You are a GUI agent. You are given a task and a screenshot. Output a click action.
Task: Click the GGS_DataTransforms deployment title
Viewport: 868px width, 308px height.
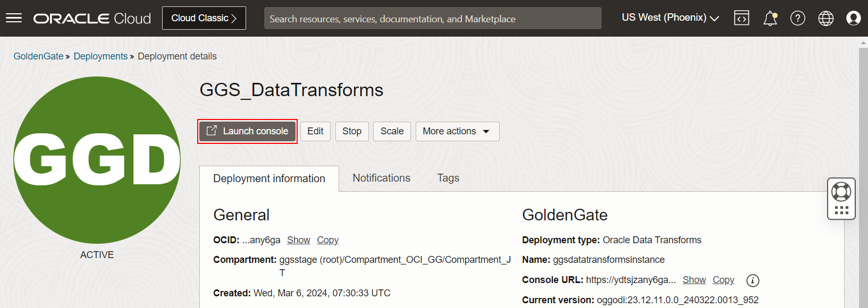click(291, 90)
